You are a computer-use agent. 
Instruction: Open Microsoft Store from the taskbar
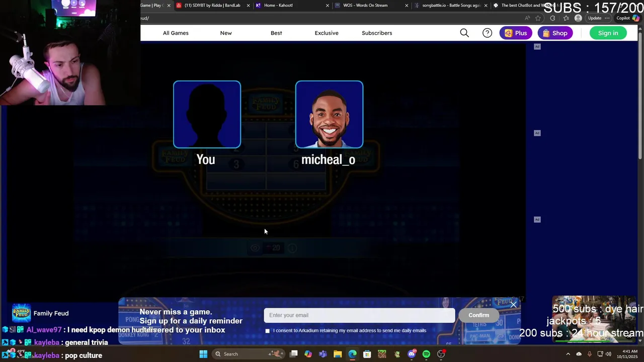(x=367, y=354)
